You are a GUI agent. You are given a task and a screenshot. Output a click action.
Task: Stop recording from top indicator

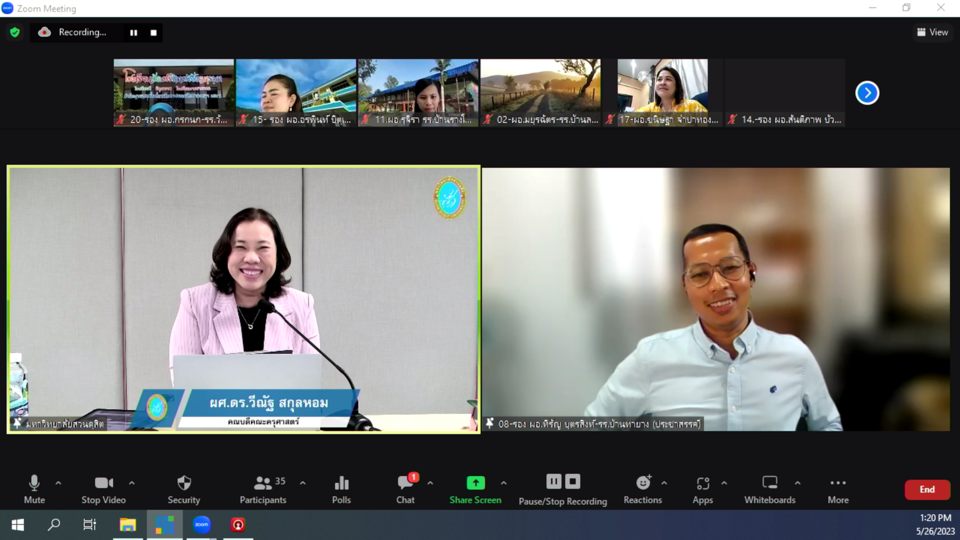[154, 32]
